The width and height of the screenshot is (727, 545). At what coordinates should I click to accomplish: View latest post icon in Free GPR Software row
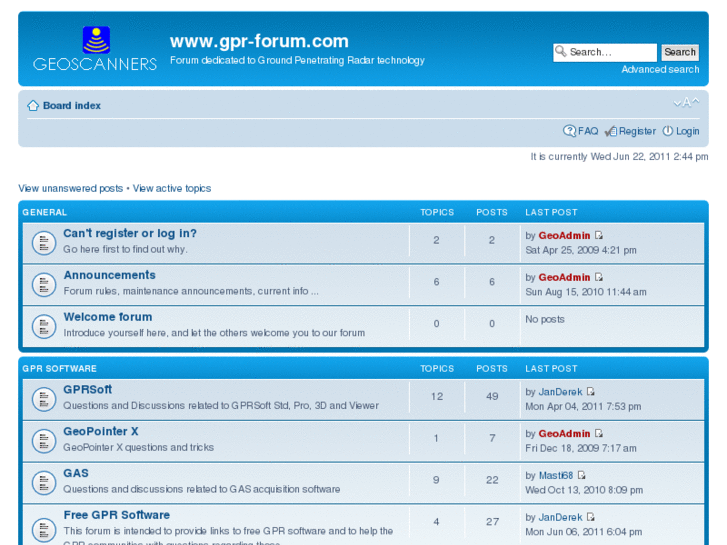click(591, 517)
